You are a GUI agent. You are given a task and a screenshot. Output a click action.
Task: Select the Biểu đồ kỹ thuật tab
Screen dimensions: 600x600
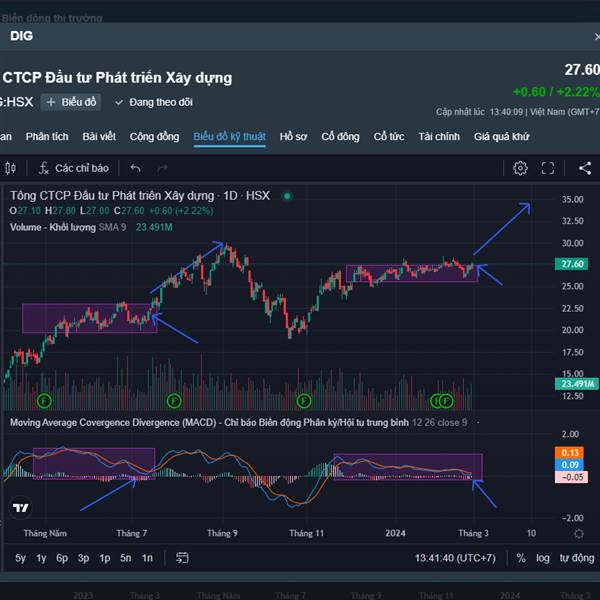[229, 137]
